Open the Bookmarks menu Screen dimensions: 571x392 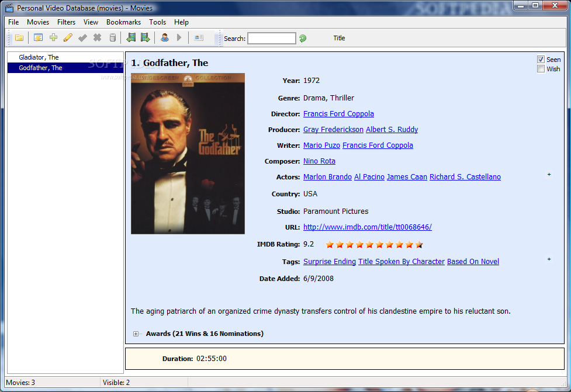point(123,22)
